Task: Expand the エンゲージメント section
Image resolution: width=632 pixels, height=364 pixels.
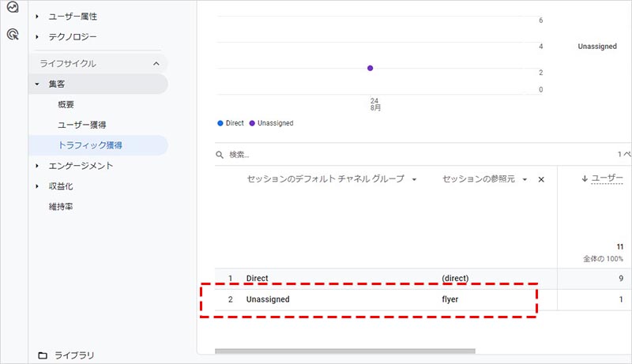Action: tap(37, 166)
